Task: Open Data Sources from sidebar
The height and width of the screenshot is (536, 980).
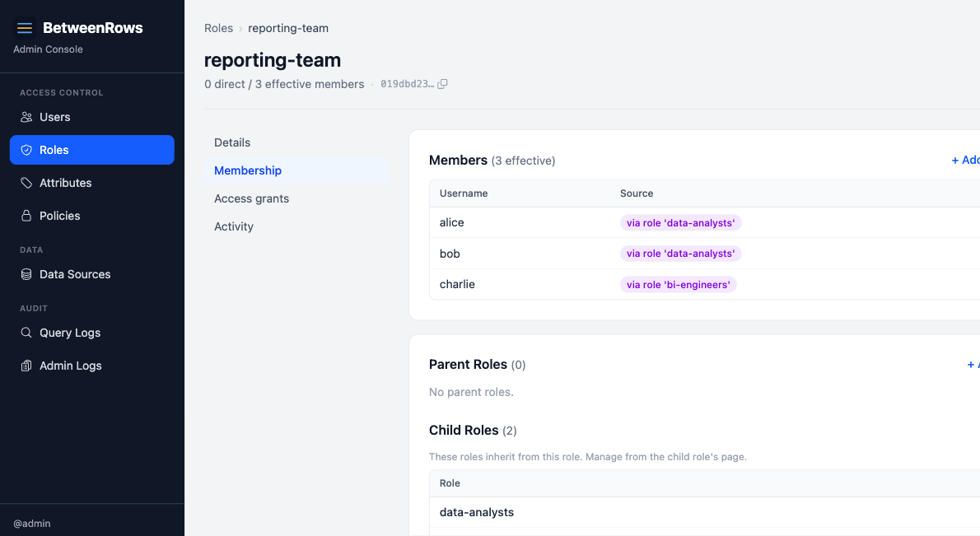Action: (92, 274)
